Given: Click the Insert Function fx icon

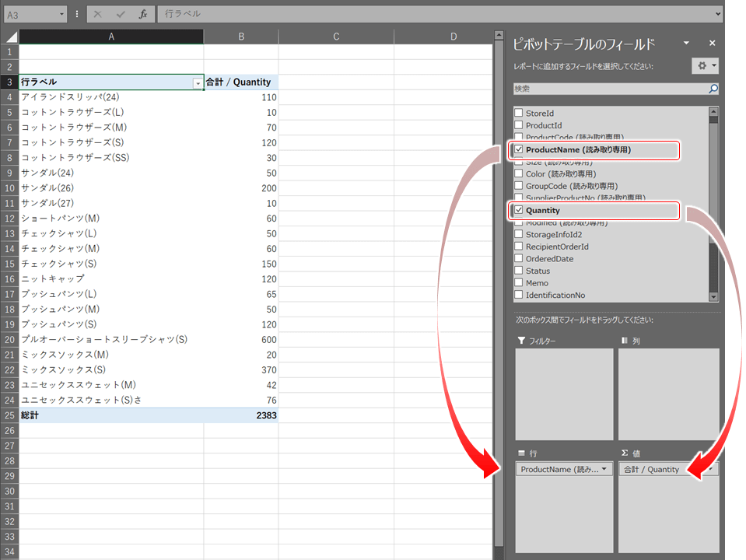Looking at the screenshot, I should (142, 14).
